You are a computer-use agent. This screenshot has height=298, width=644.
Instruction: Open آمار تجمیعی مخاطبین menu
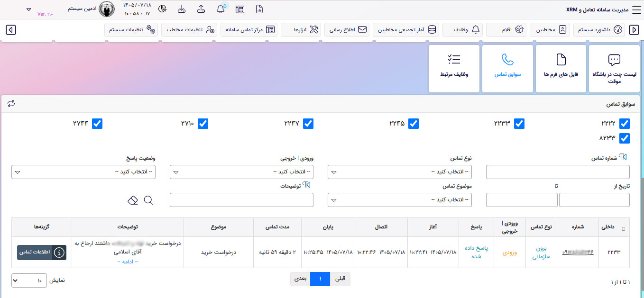tap(406, 30)
